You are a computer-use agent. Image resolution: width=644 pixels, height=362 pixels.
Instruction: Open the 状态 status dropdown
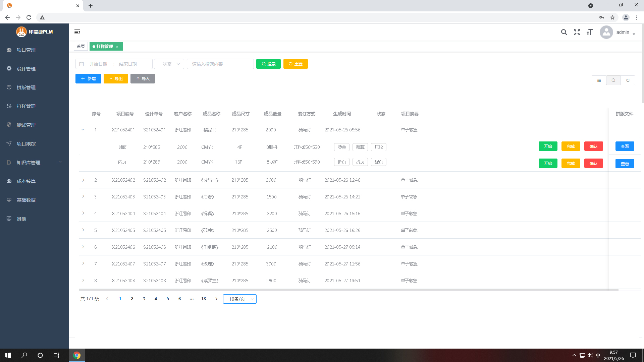[x=169, y=64]
